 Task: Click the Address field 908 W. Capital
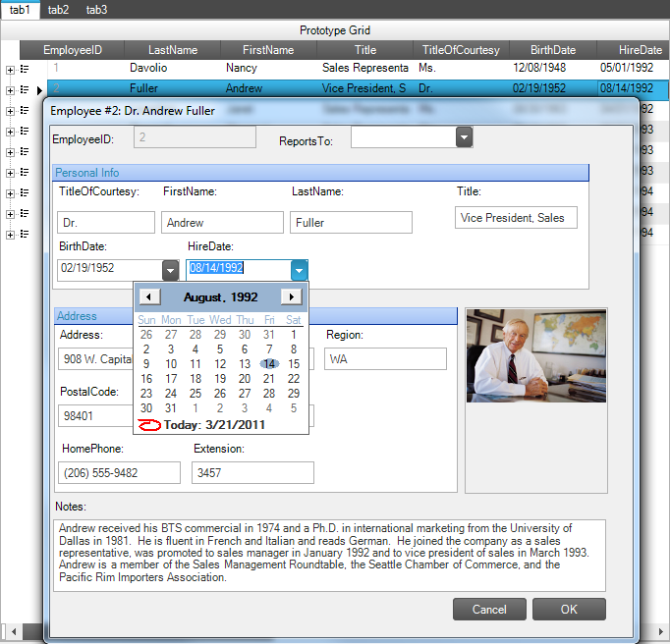coord(95,358)
